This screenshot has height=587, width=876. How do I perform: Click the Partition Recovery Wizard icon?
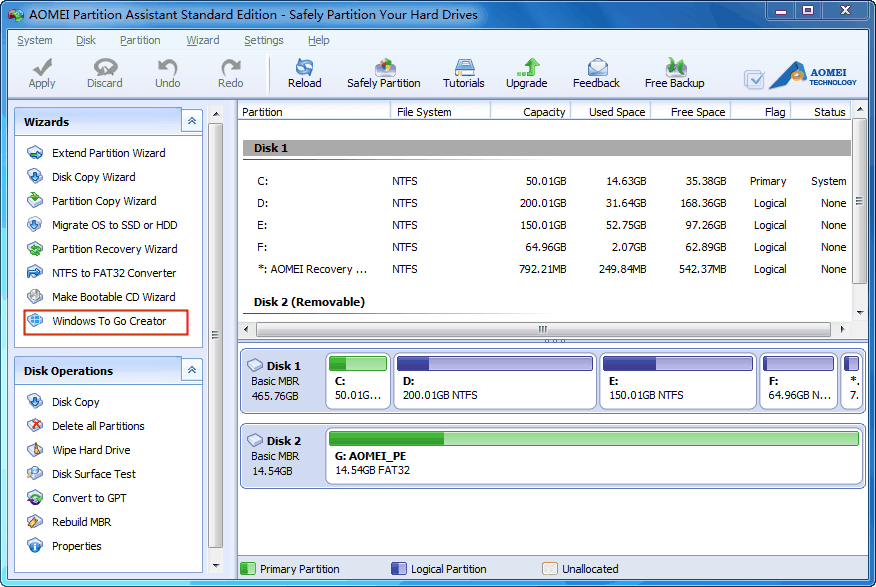click(35, 249)
